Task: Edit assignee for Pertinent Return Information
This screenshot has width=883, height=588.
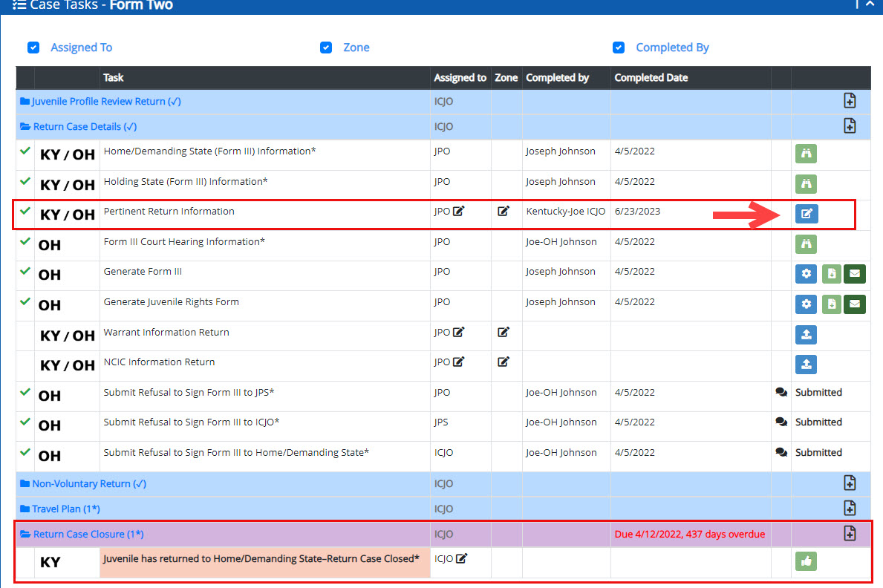Action: pyautogui.click(x=458, y=211)
